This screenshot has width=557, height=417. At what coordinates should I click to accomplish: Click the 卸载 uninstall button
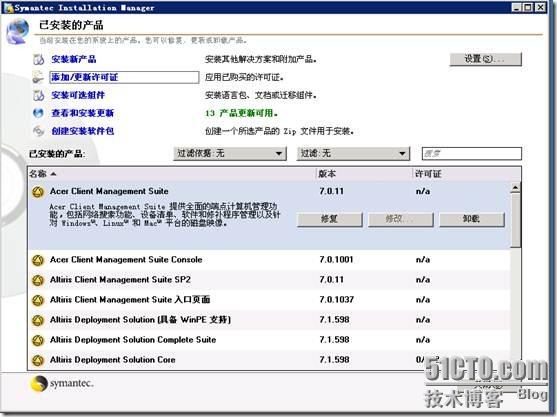point(472,219)
